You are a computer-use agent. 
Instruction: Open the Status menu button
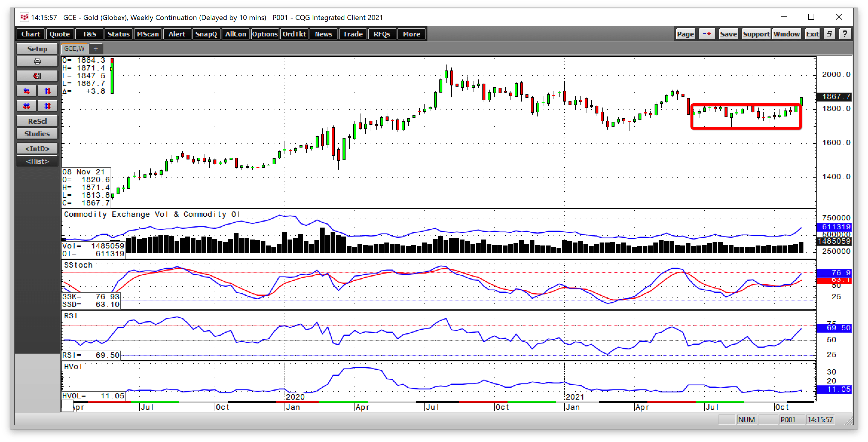pyautogui.click(x=118, y=34)
